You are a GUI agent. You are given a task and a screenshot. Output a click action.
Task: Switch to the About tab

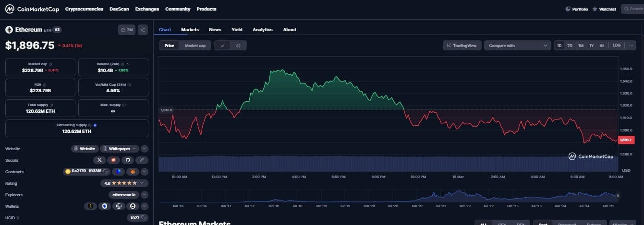click(290, 30)
